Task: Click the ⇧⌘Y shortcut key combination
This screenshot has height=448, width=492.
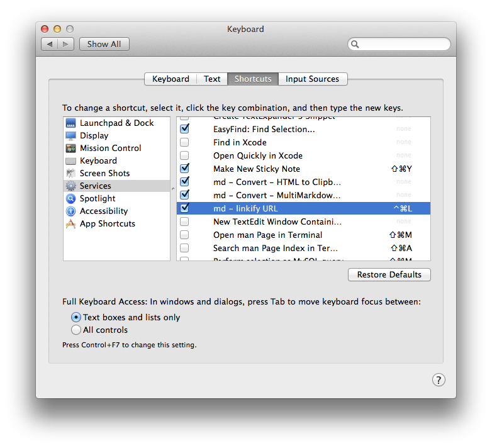Action: pos(401,169)
